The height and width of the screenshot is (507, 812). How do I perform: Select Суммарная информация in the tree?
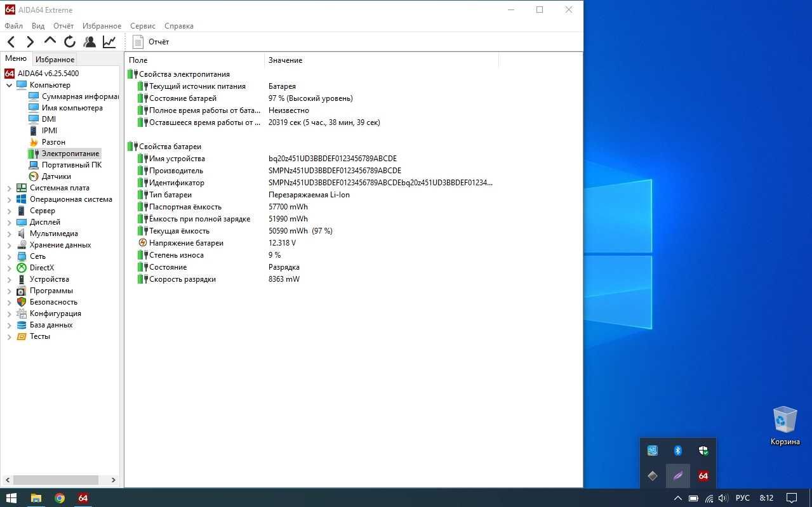pyautogui.click(x=74, y=96)
